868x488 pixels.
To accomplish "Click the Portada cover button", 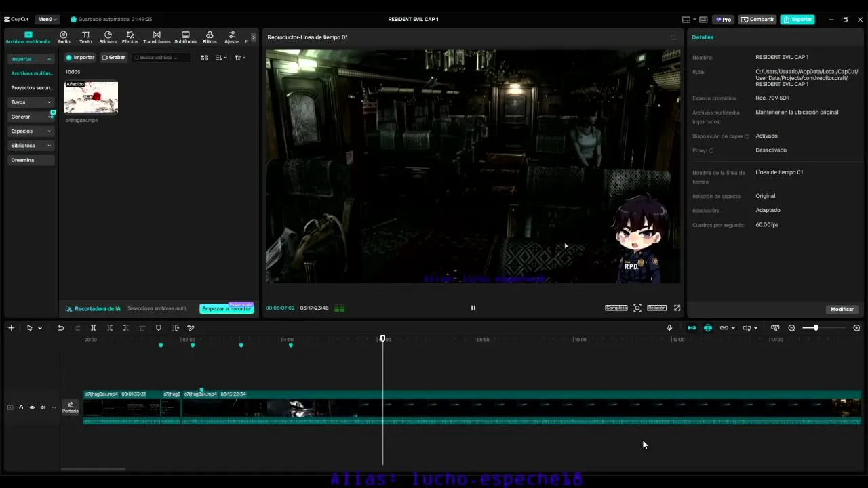I will (x=71, y=407).
